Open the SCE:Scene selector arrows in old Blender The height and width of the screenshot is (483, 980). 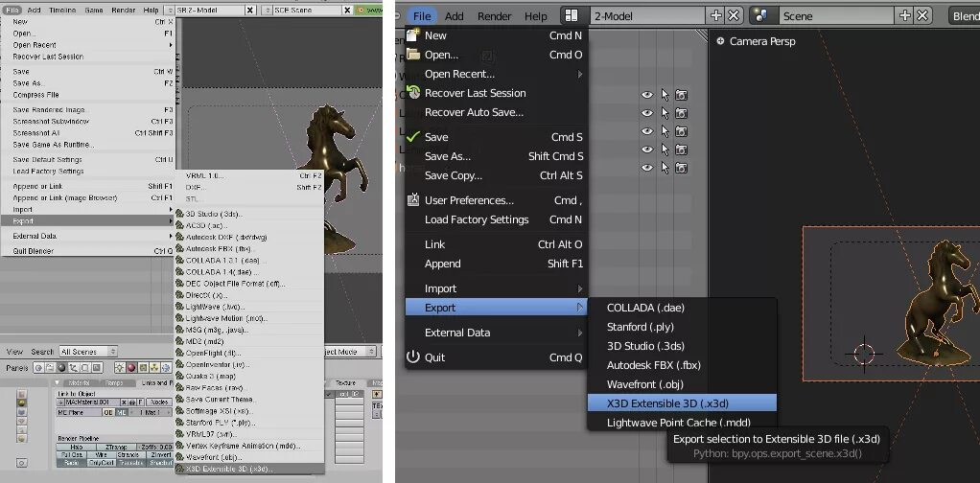267,10
